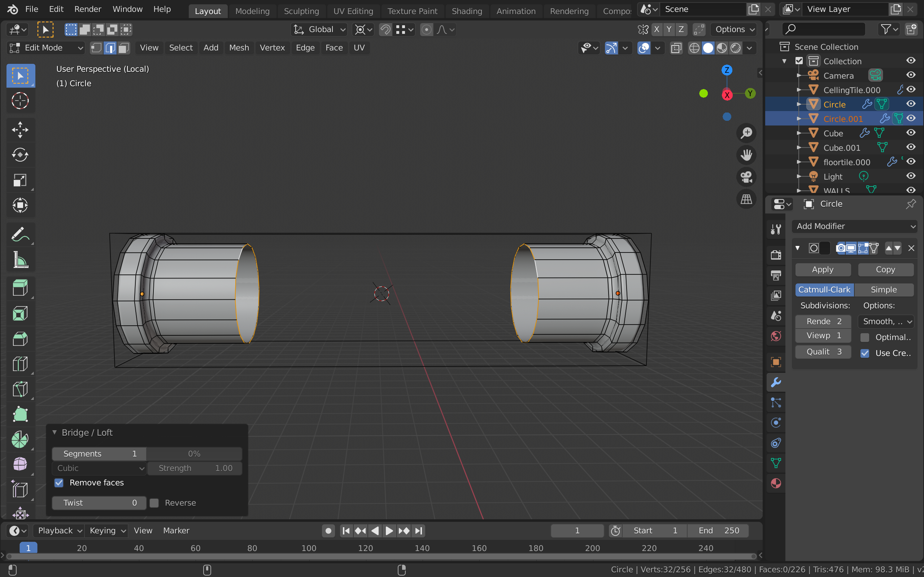
Task: Select the Simple subdivision type button
Action: [884, 290]
